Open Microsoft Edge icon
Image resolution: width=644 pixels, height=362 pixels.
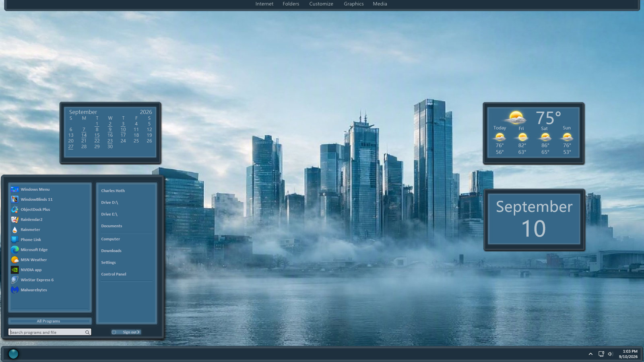click(x=14, y=250)
